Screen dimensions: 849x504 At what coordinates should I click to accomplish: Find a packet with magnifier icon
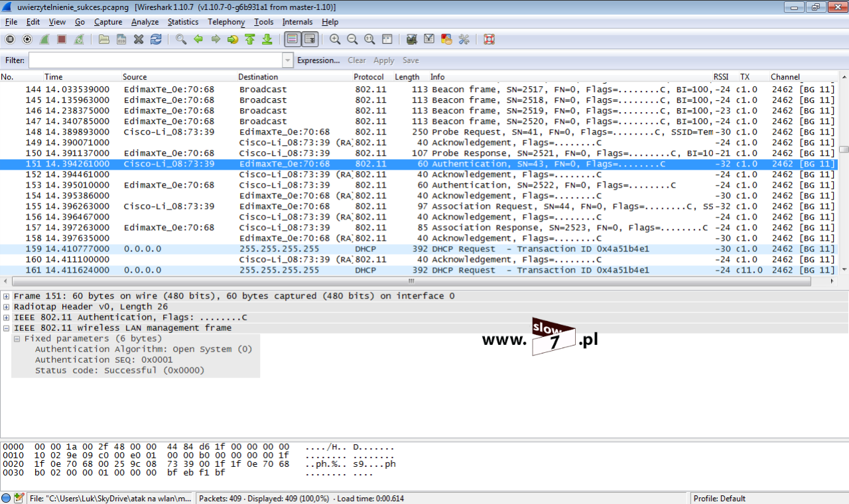pyautogui.click(x=181, y=39)
